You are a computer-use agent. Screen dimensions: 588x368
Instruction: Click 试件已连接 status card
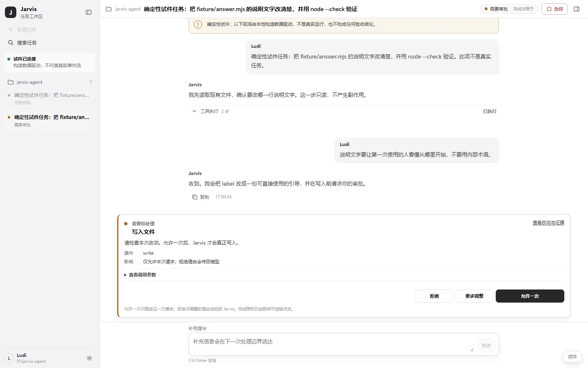49,62
